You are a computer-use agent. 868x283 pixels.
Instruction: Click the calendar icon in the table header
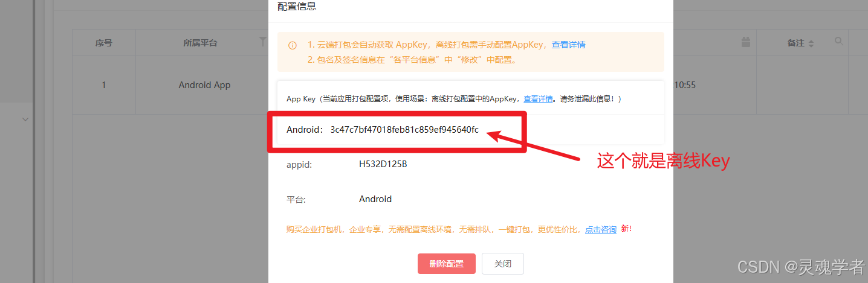point(746,42)
